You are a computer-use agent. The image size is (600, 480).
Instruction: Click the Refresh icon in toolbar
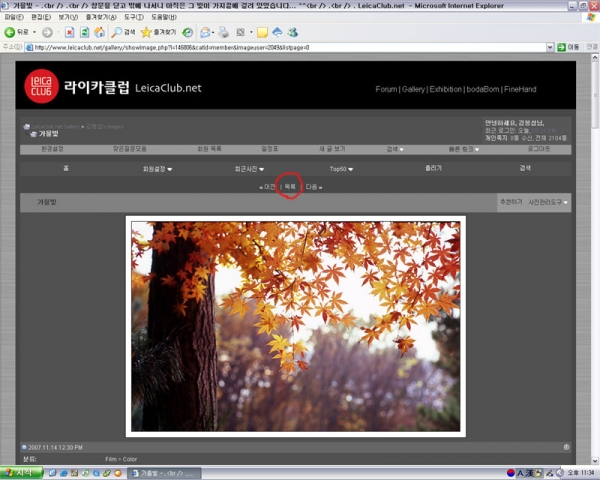click(84, 32)
